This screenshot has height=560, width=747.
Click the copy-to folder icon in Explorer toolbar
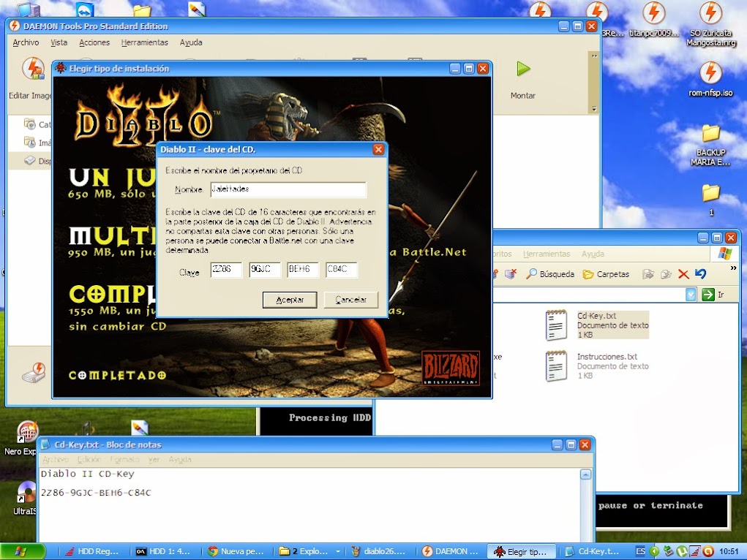666,274
